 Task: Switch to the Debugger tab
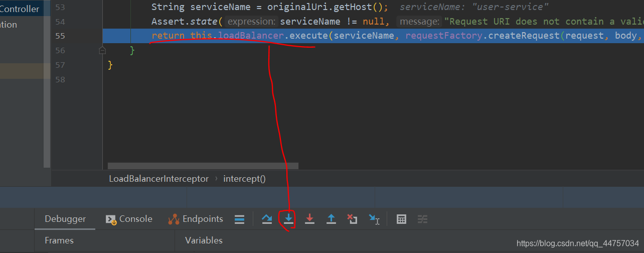tap(65, 219)
